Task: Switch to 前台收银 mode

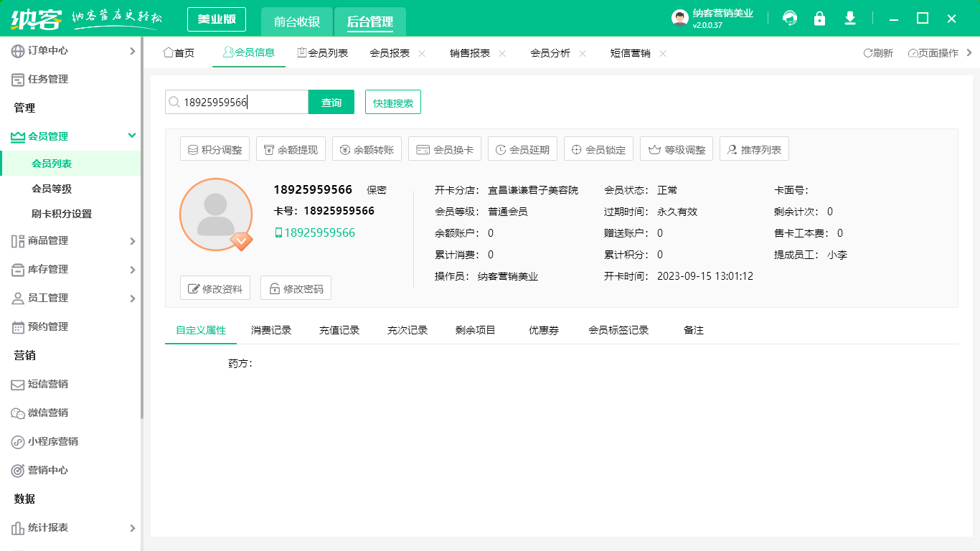Action: 297,22
